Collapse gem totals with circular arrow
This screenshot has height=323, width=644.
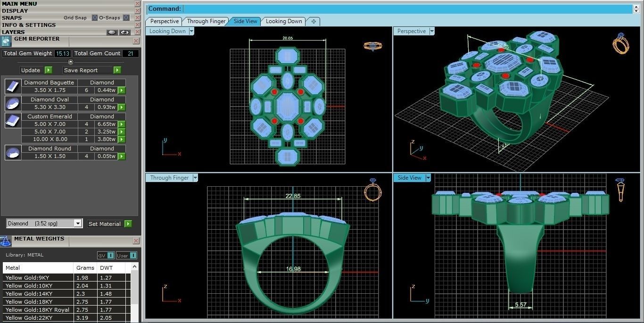[x=71, y=62]
